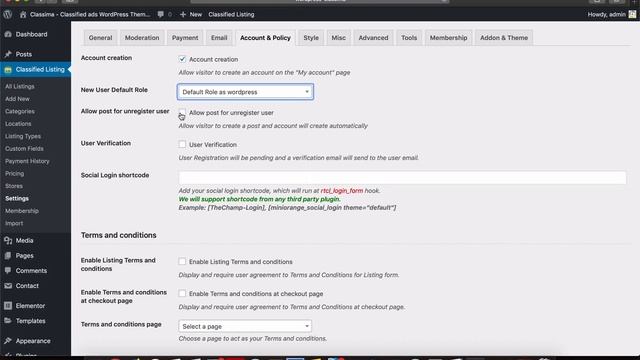
Task: Check Terms and conditions at checkout page
Action: (182, 293)
